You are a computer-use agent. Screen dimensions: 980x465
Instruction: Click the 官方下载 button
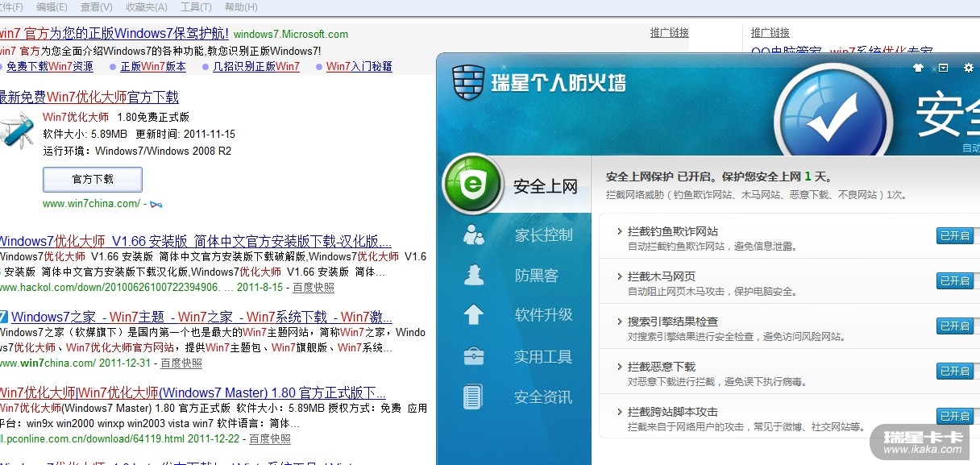(93, 179)
